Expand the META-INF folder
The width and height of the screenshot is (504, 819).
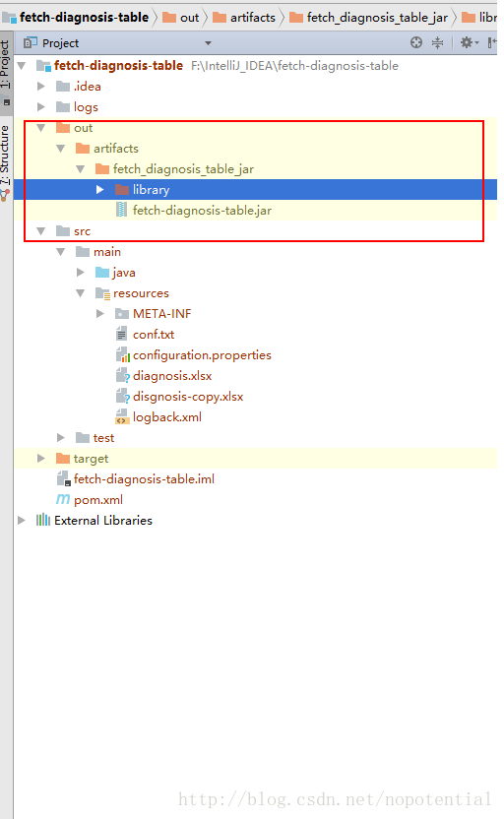click(x=99, y=313)
